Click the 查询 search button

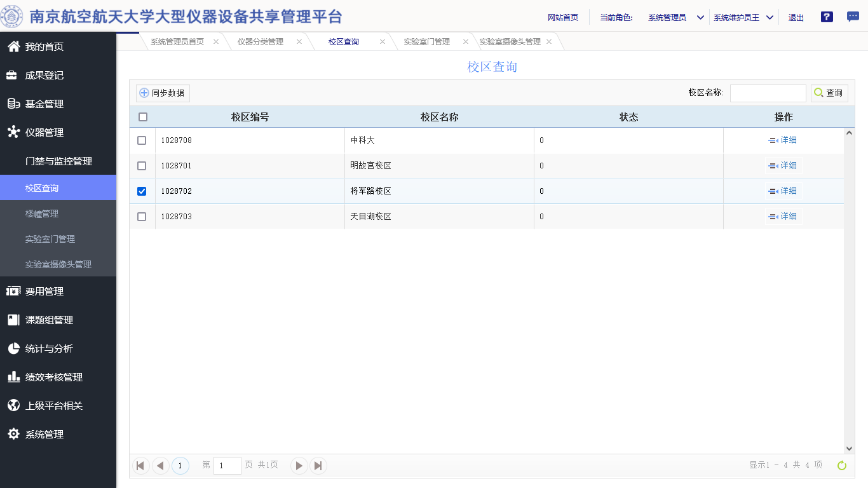pos(829,93)
